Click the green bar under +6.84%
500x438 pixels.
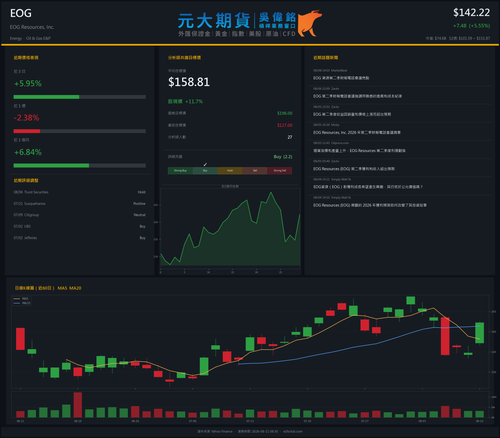coord(51,166)
